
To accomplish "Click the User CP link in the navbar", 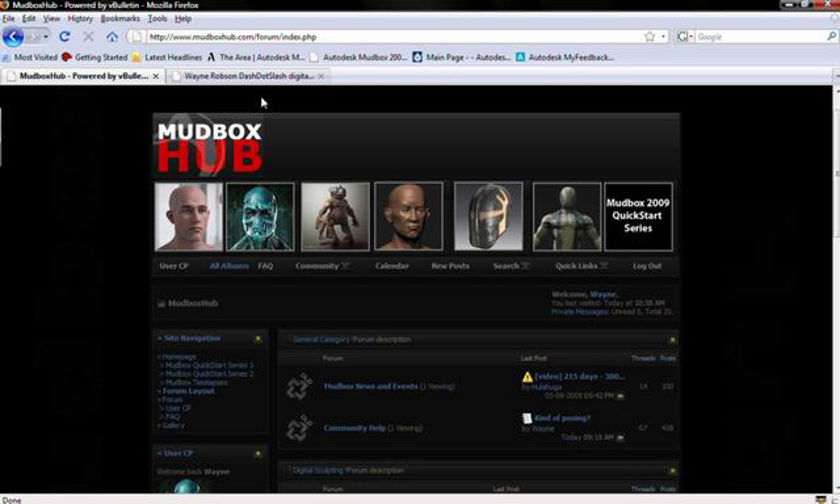I will pyautogui.click(x=174, y=266).
